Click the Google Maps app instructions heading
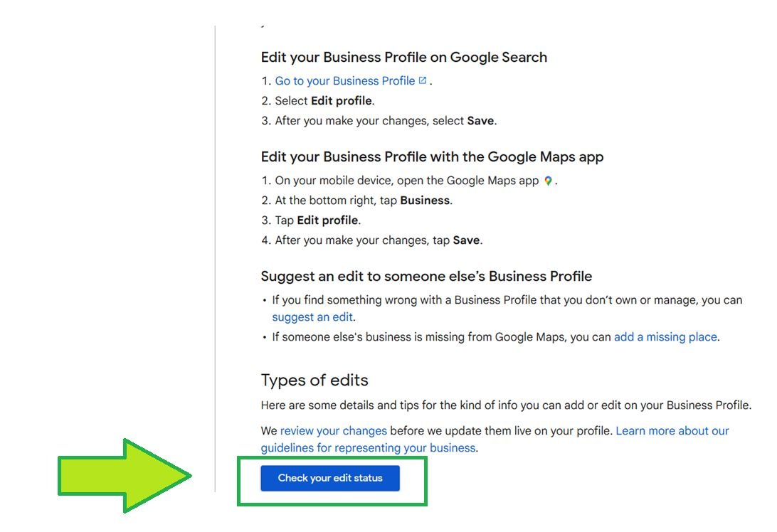777x532 pixels. click(432, 156)
